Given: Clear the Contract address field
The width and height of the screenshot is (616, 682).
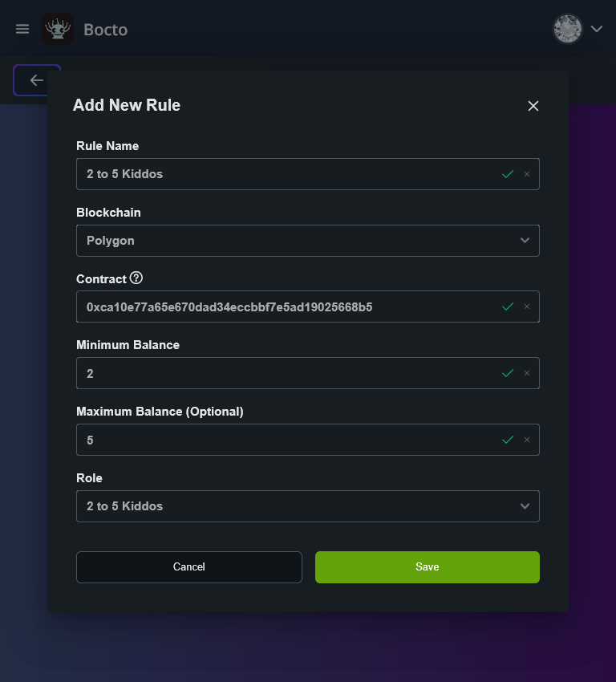Looking at the screenshot, I should pos(527,306).
